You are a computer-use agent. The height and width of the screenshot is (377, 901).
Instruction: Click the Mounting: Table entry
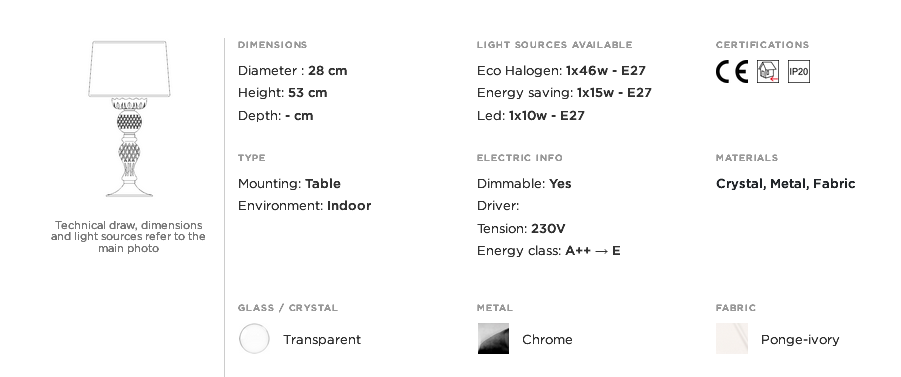289,184
